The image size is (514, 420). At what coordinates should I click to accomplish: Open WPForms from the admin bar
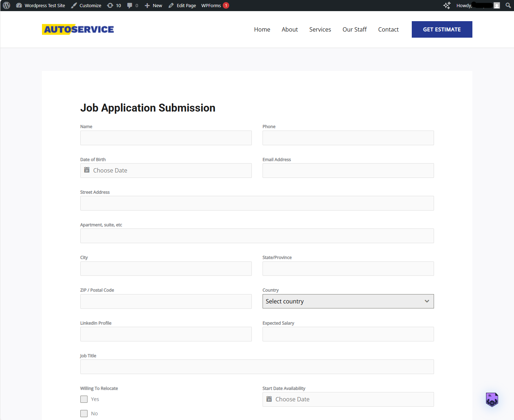(211, 5)
